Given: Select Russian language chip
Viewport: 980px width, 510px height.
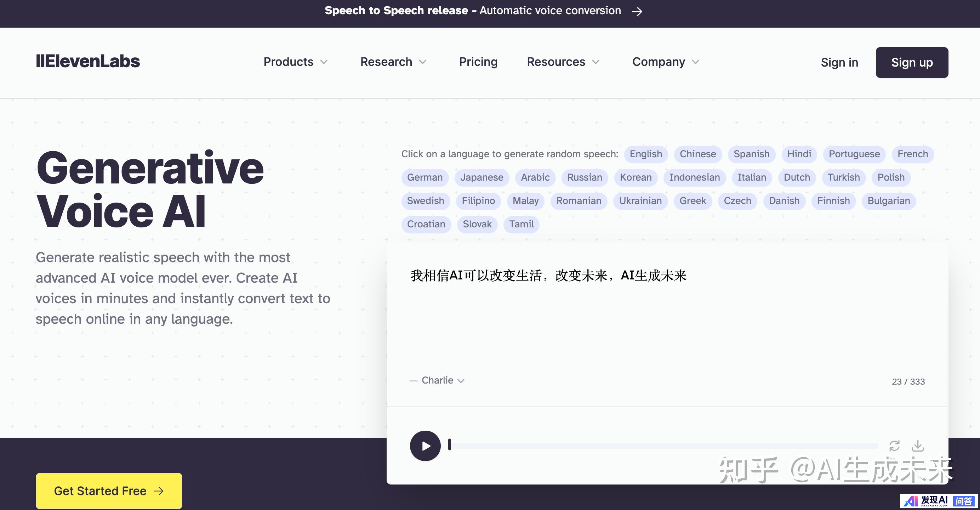Looking at the screenshot, I should [x=584, y=177].
